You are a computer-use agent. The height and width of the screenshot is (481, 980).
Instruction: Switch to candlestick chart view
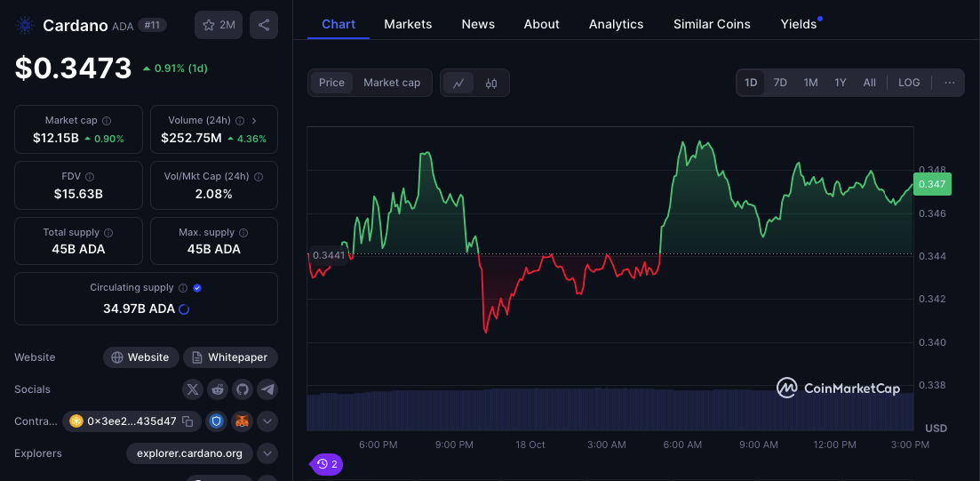pyautogui.click(x=491, y=84)
